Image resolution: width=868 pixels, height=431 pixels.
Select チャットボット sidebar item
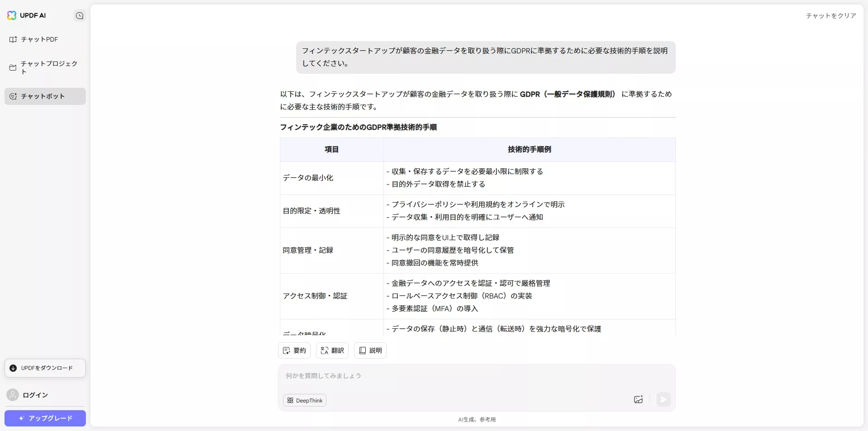click(45, 96)
